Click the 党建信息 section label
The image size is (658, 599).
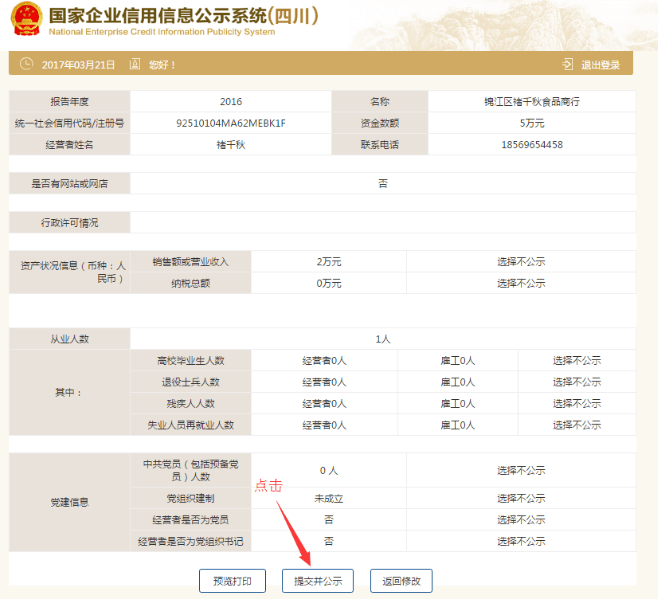(x=70, y=502)
